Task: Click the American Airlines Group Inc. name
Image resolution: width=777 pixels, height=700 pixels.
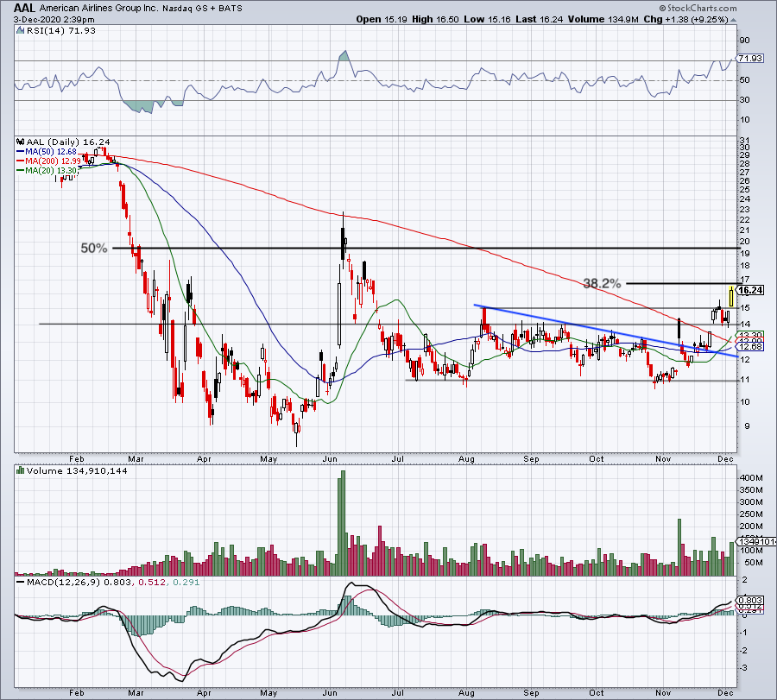Action: pos(99,9)
